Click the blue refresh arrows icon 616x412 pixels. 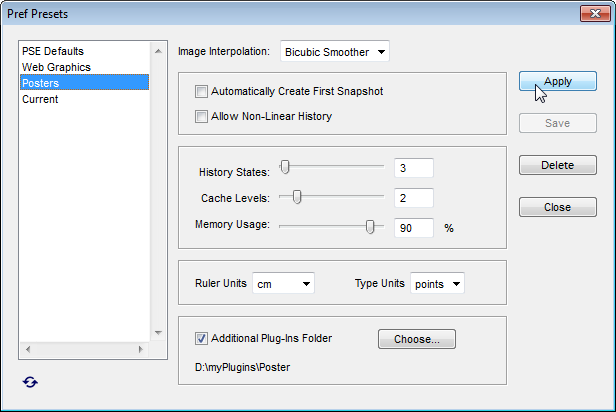click(30, 382)
